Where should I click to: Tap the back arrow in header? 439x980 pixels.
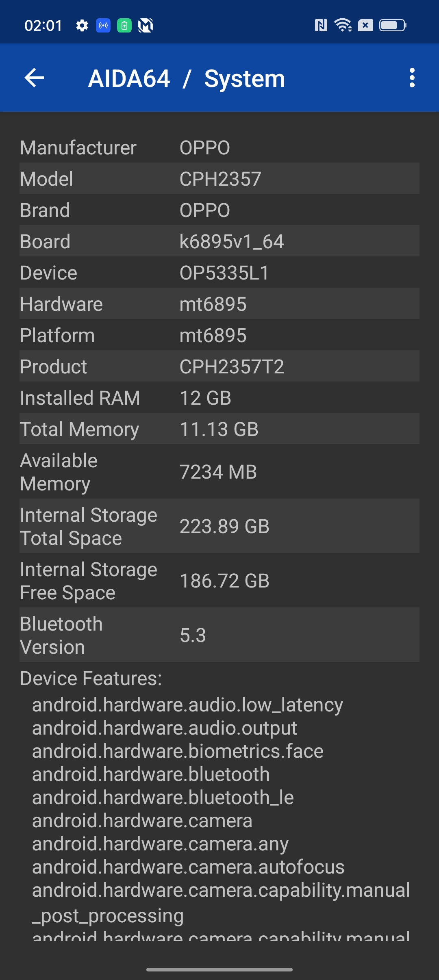point(34,78)
